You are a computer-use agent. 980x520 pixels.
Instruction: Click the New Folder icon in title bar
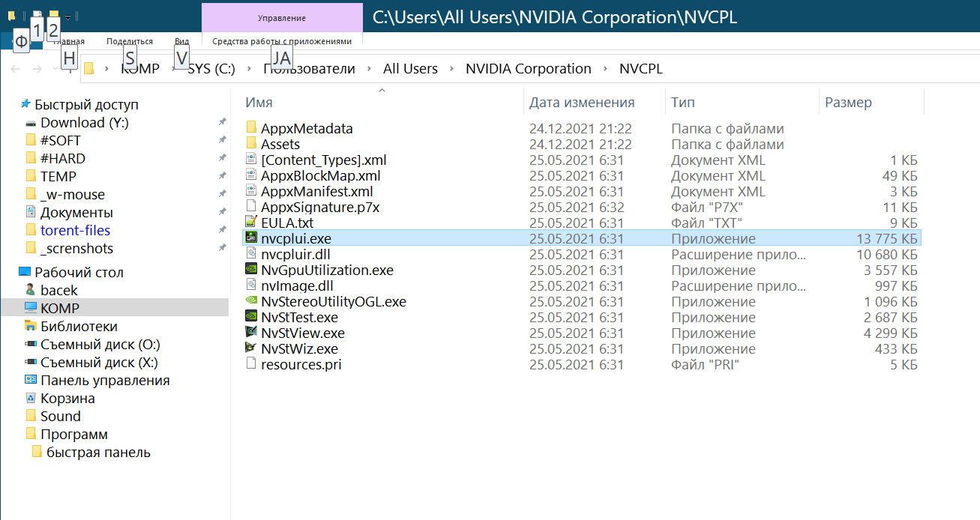(x=53, y=16)
